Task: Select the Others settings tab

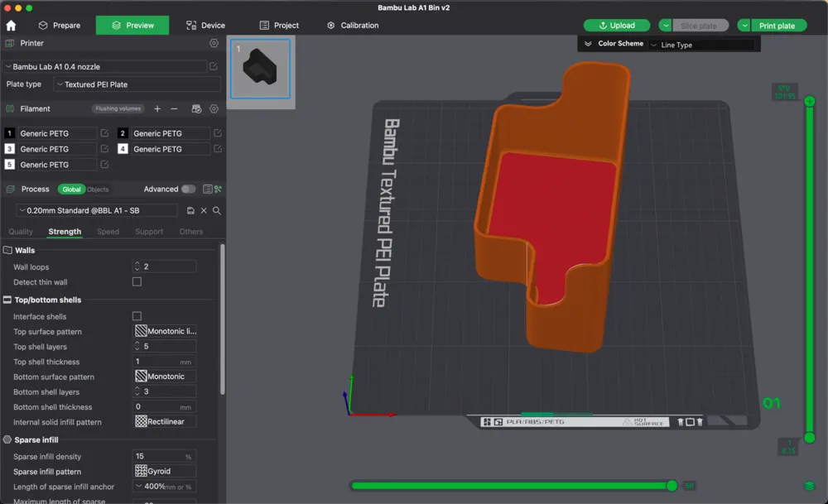Action: 190,232
